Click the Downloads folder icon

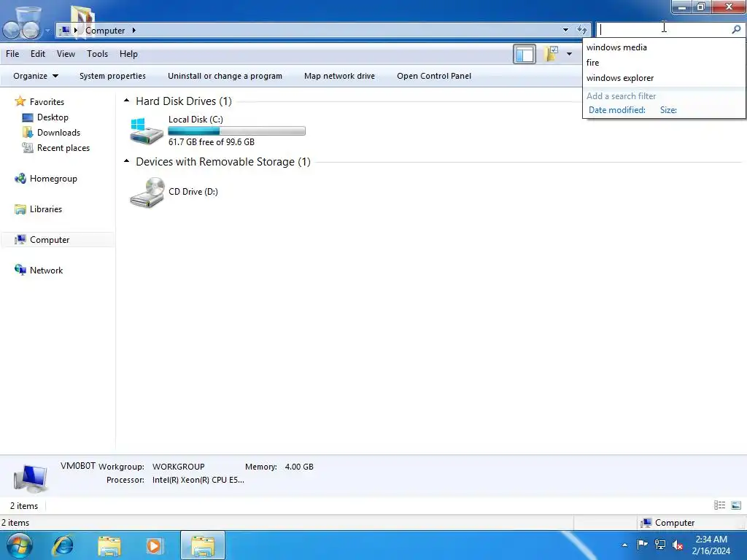28,133
